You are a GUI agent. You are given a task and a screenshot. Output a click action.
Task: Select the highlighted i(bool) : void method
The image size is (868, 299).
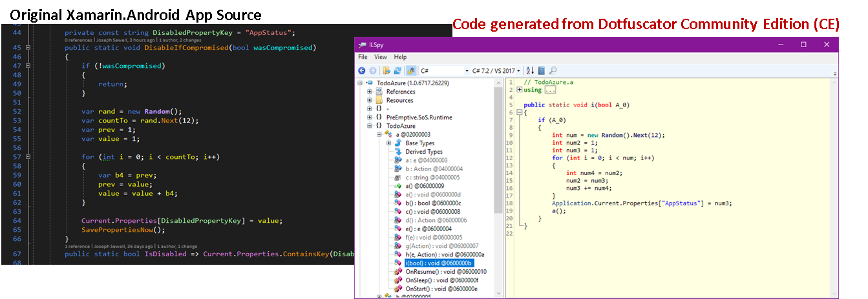[x=439, y=263]
